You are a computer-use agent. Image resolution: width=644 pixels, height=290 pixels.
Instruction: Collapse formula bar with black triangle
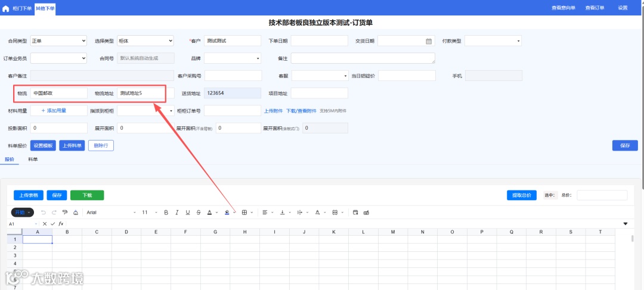click(626, 223)
